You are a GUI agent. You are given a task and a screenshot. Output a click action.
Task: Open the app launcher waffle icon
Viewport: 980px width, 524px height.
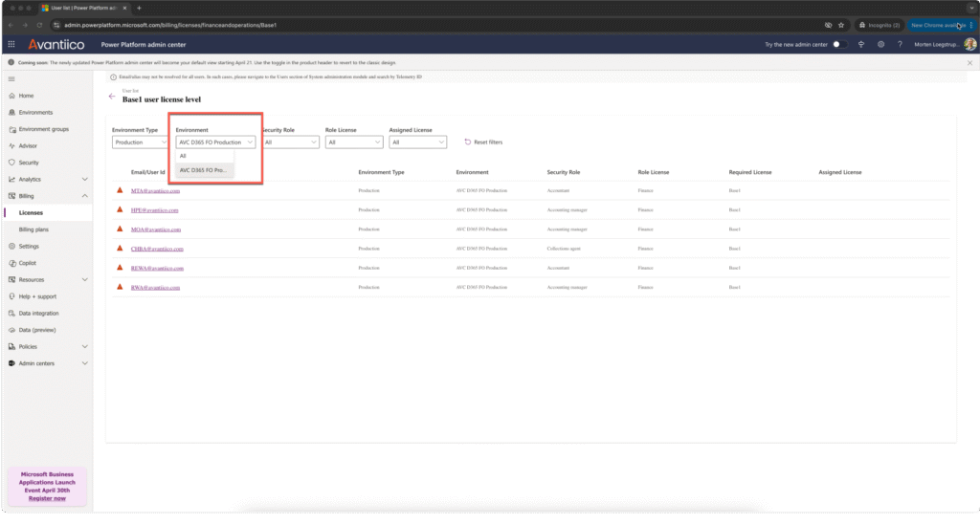pos(11,44)
